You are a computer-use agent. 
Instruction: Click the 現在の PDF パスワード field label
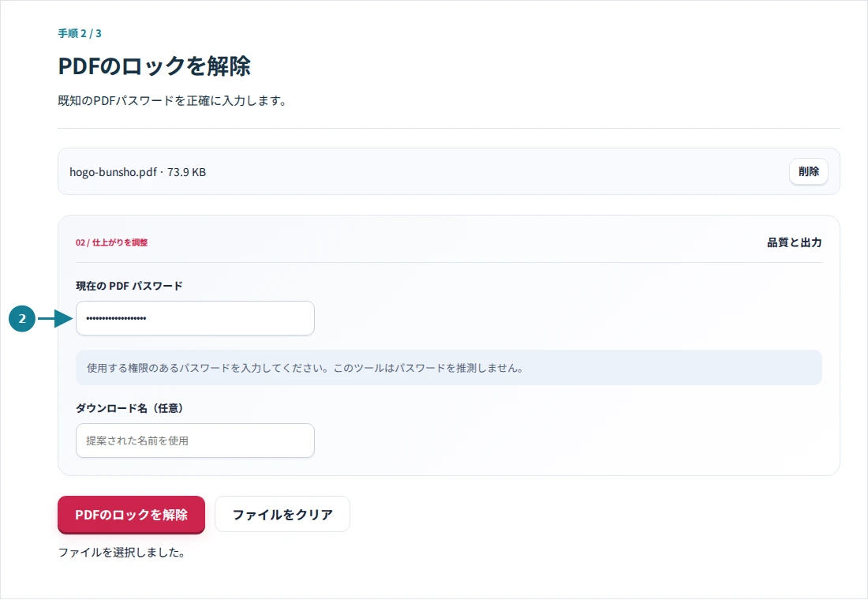tap(129, 286)
